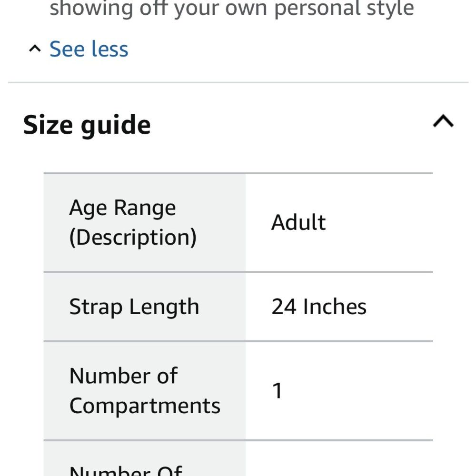Click the number 24 in Strap Length row
This screenshot has height=476, width=476.
tap(284, 307)
